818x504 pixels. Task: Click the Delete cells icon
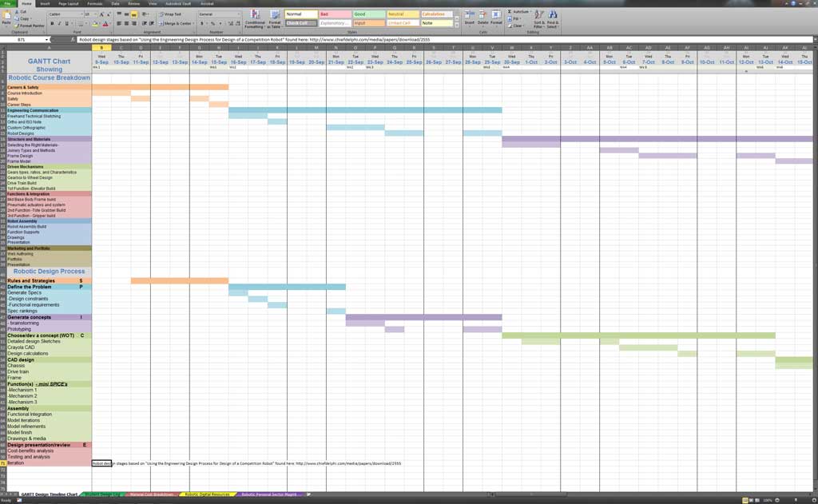[482, 16]
